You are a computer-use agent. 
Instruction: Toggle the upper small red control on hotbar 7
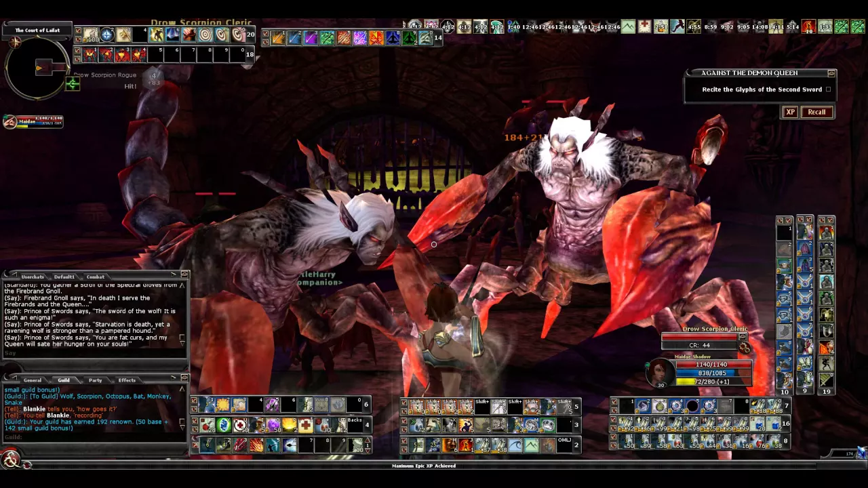614,402
